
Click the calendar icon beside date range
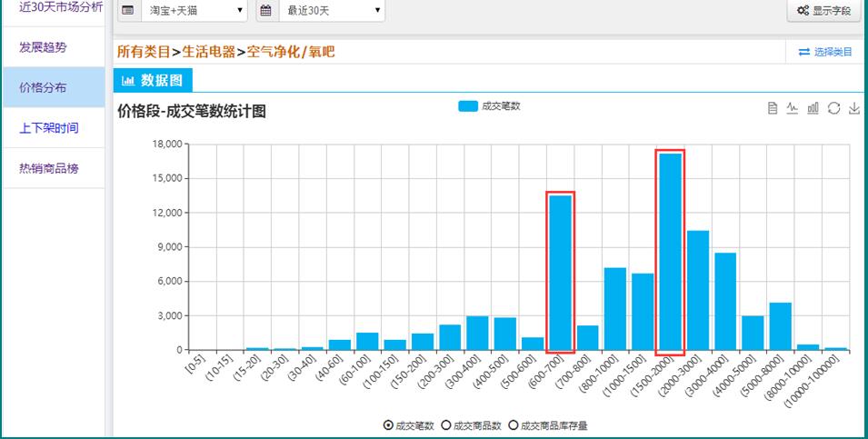265,11
